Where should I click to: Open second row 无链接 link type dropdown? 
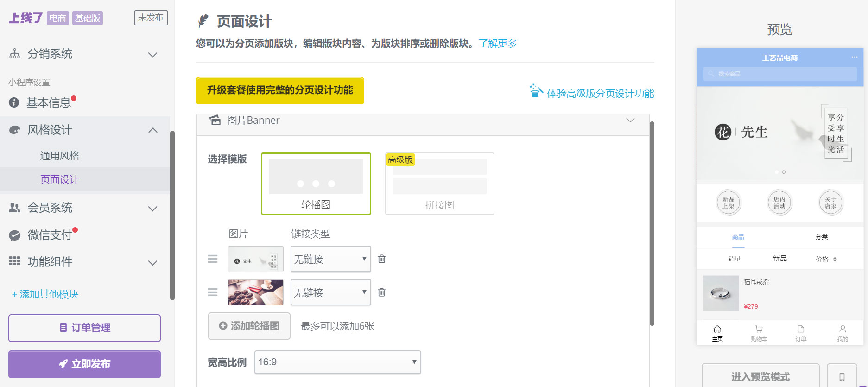pyautogui.click(x=331, y=292)
